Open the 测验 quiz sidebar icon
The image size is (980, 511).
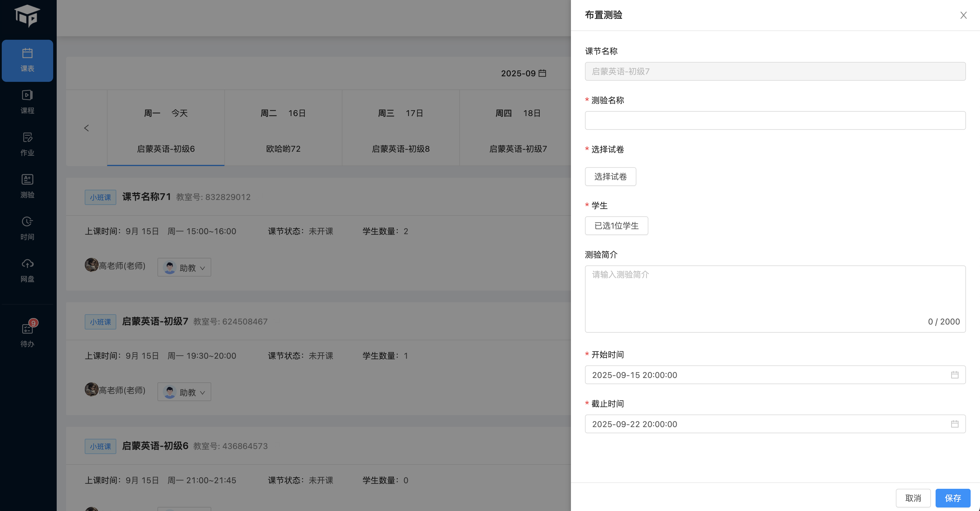point(27,186)
